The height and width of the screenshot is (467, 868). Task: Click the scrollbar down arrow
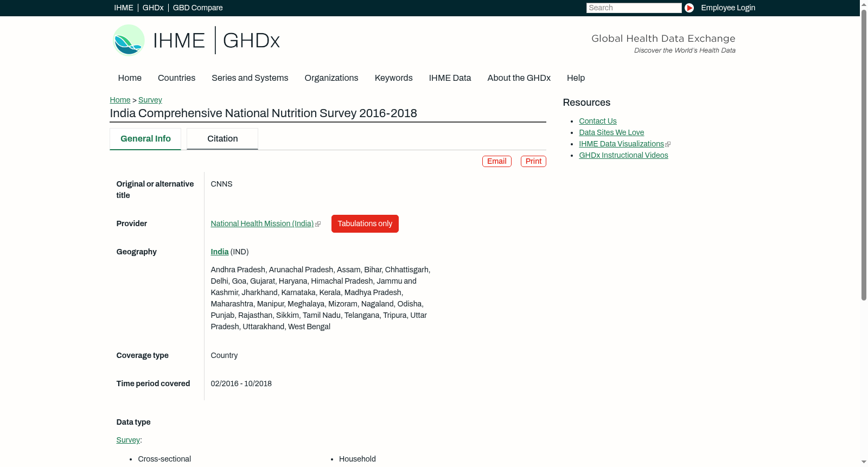[x=864, y=462]
